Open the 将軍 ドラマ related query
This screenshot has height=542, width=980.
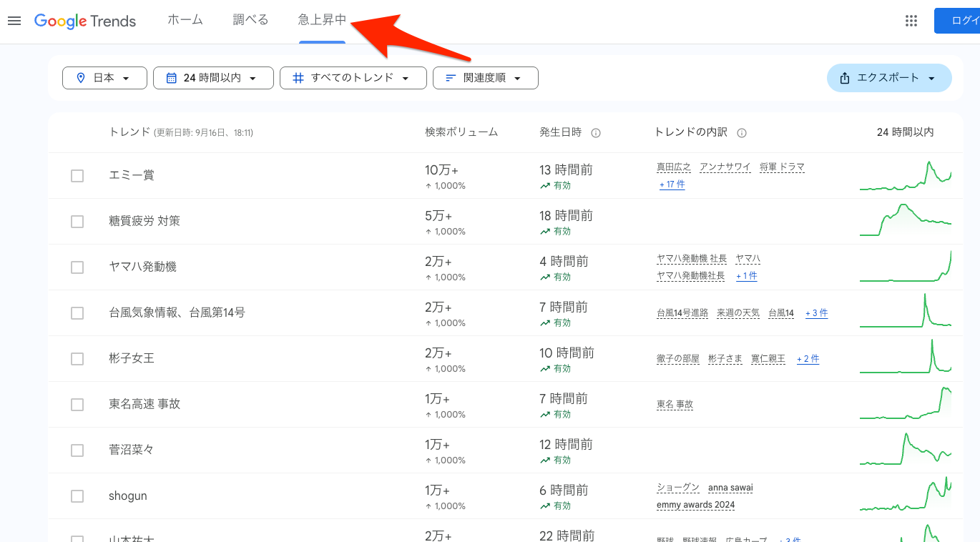782,167
